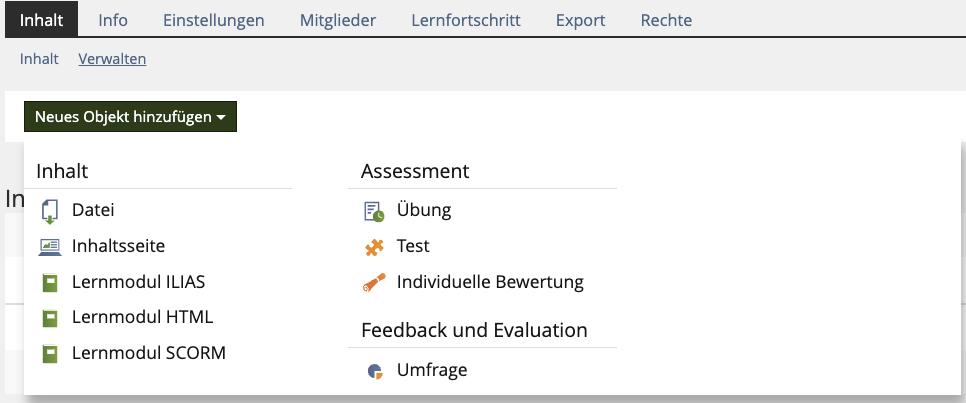Screen dimensions: 966x403
Task: Click the Individuelle Bewertung scroll icon
Action: pos(374,283)
